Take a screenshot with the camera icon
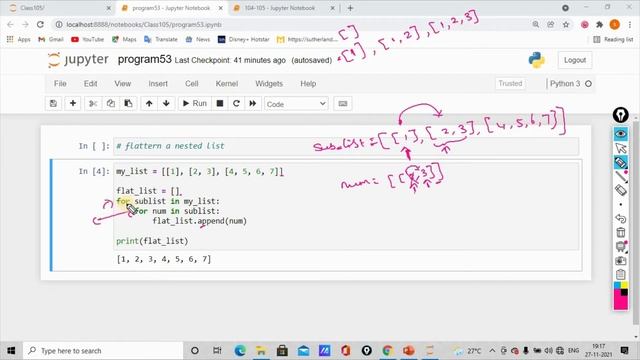This screenshot has width=640, height=360. tap(620, 260)
